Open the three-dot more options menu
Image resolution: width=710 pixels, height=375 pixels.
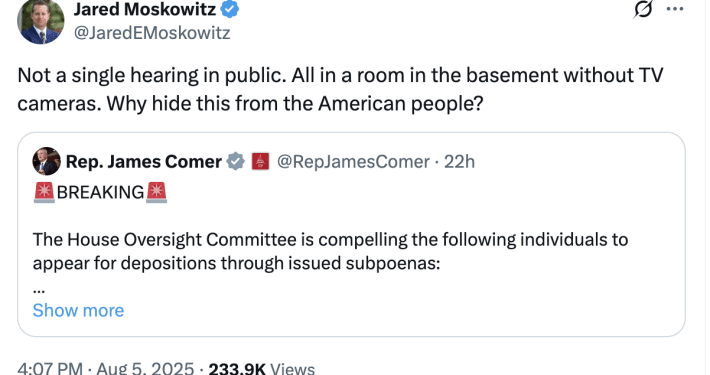[675, 9]
